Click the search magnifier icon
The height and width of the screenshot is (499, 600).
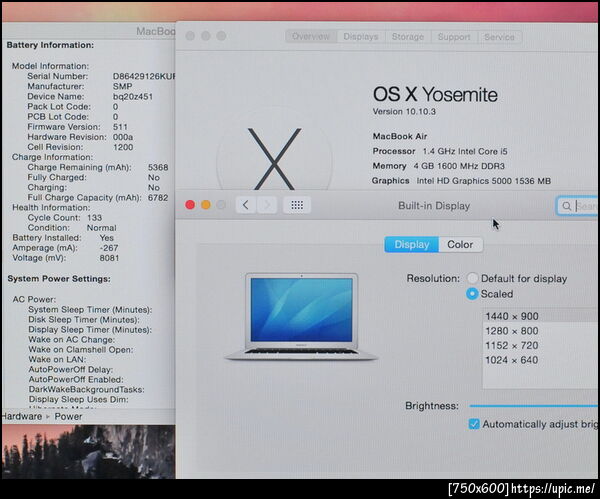566,206
